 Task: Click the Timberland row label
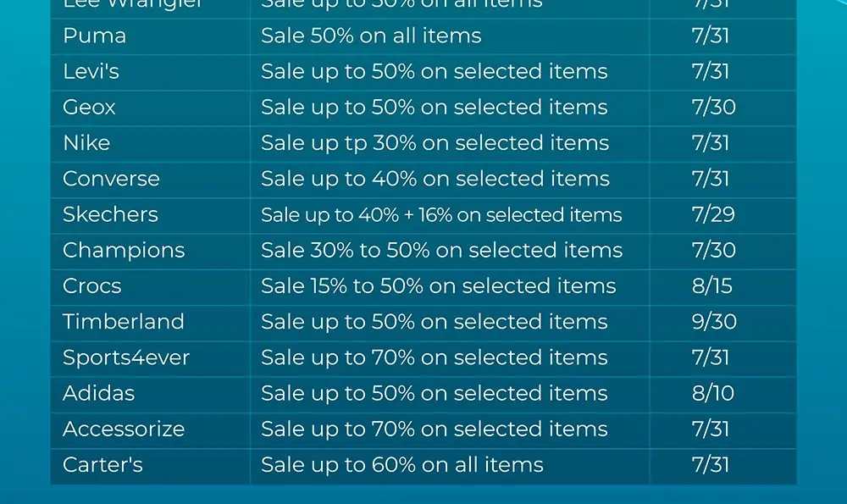pyautogui.click(x=124, y=322)
